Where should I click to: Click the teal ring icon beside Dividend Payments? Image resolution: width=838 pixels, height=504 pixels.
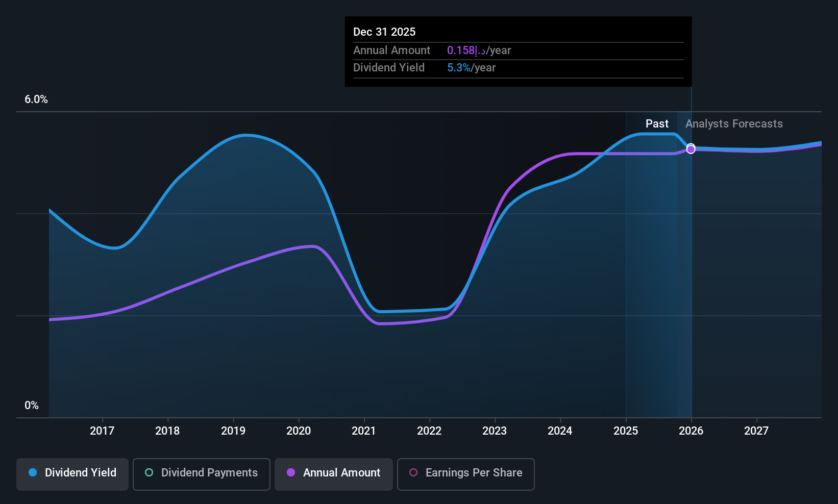[x=149, y=472]
